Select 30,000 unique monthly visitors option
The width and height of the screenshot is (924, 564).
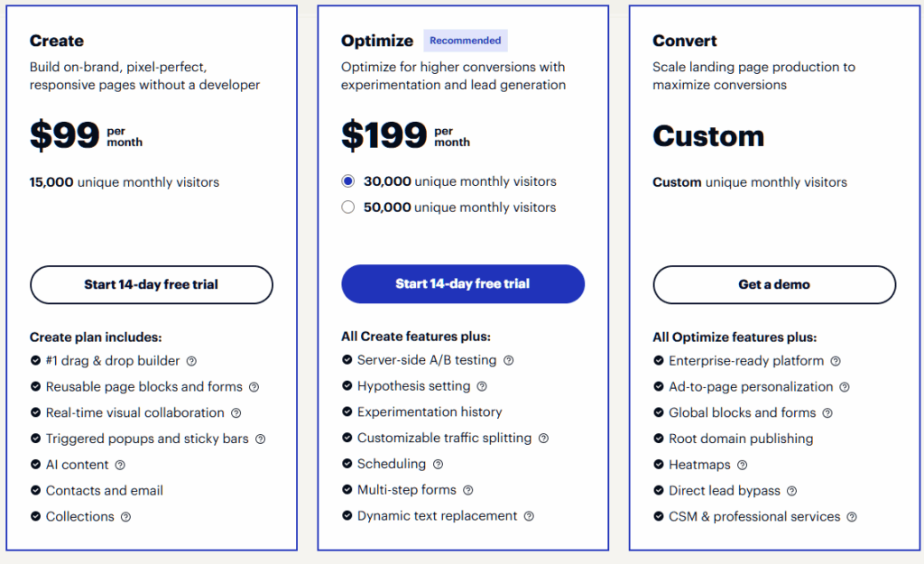[348, 181]
